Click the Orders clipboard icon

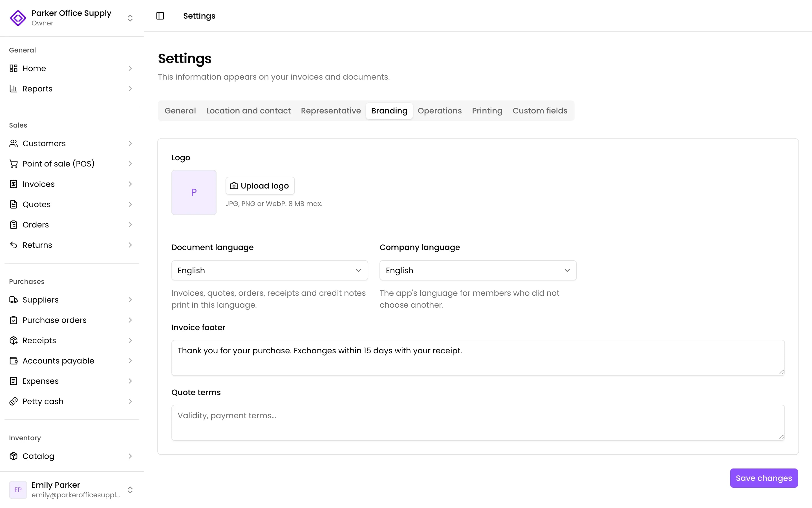[14, 225]
